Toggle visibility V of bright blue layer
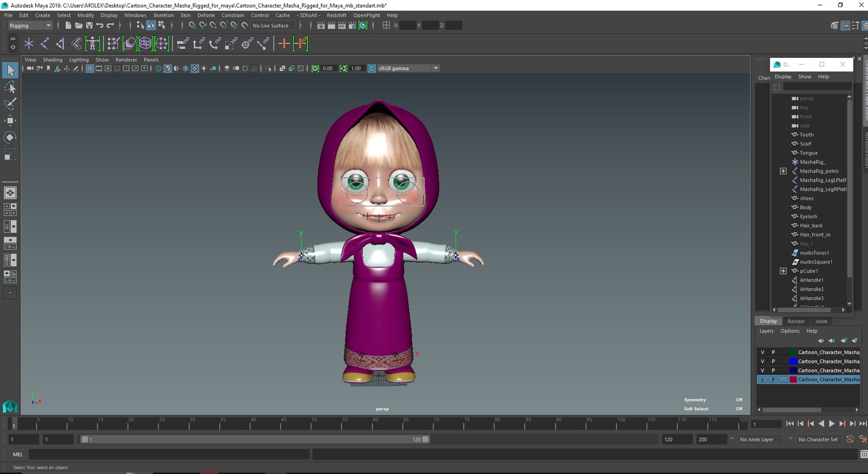Image resolution: width=868 pixels, height=474 pixels. (763, 361)
